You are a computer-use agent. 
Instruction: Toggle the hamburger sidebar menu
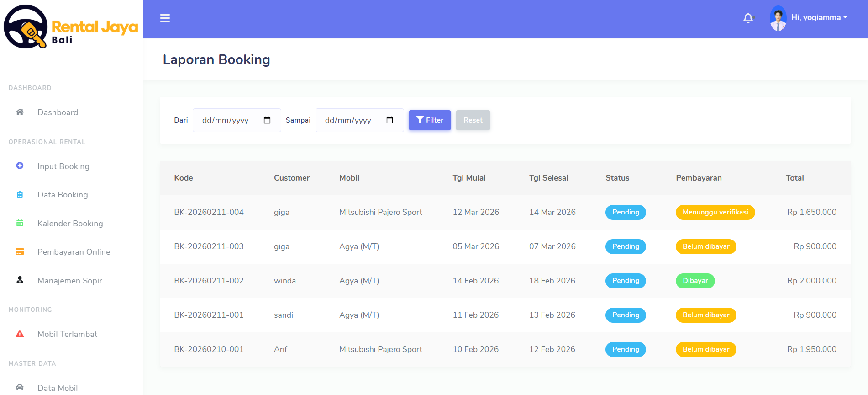click(165, 18)
